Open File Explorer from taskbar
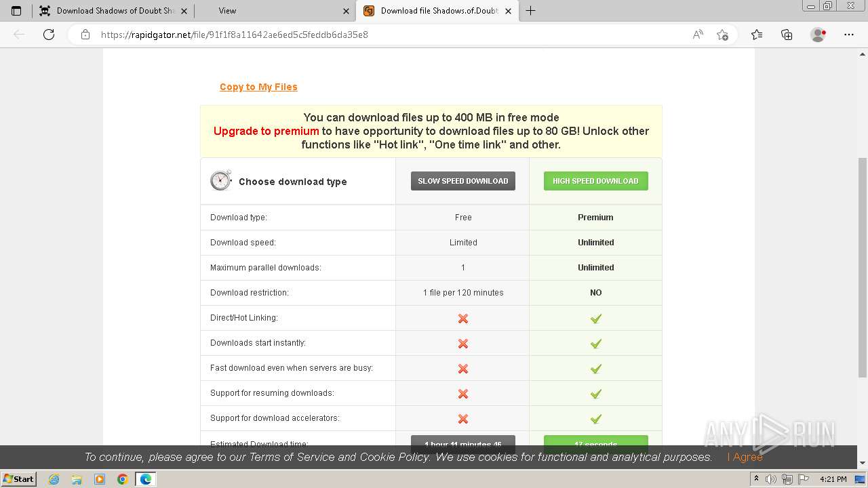868x488 pixels. click(77, 479)
